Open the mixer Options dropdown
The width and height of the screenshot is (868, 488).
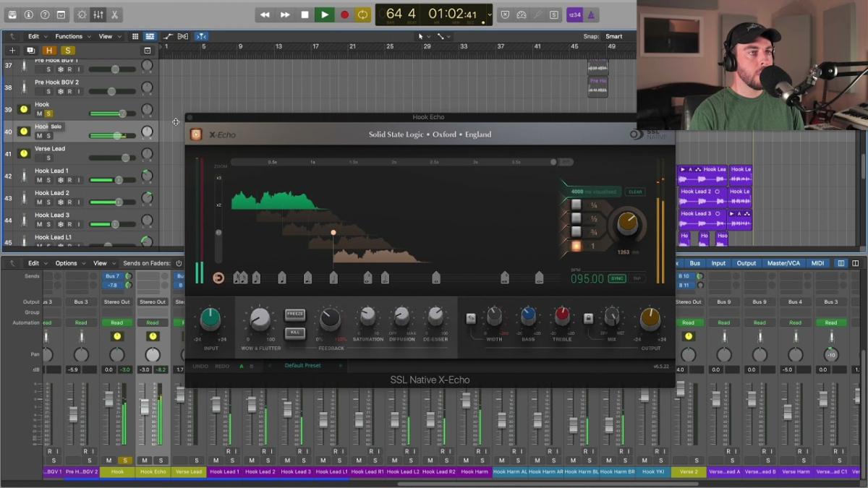(x=70, y=263)
